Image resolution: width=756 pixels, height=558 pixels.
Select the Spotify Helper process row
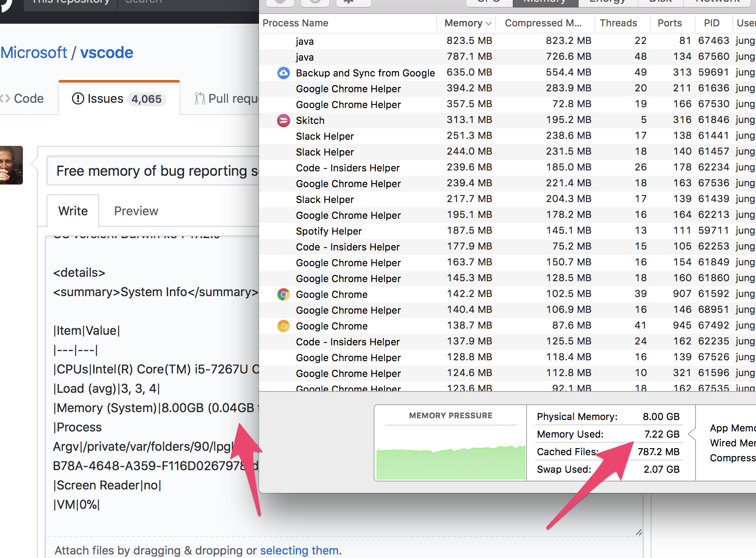click(508, 231)
